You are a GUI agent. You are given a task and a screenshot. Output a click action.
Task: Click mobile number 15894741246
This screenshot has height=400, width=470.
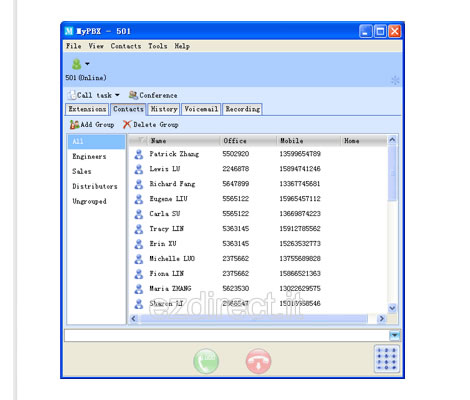point(300,169)
